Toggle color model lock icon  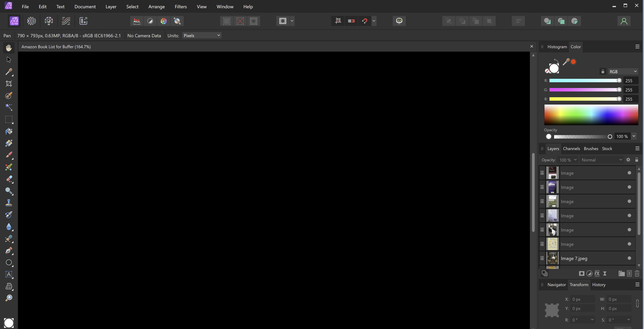pos(603,71)
